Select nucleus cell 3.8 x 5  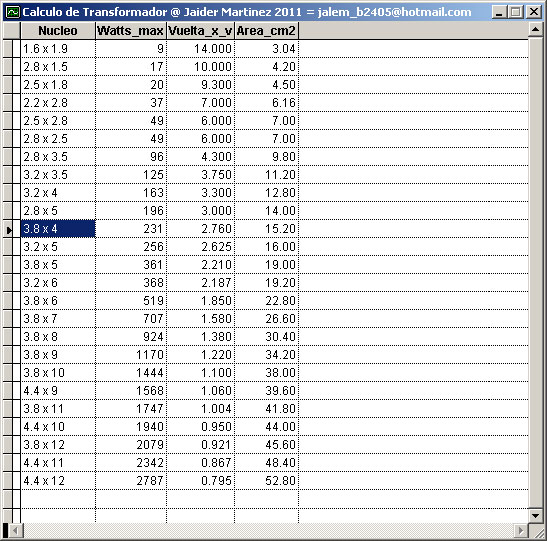click(58, 265)
